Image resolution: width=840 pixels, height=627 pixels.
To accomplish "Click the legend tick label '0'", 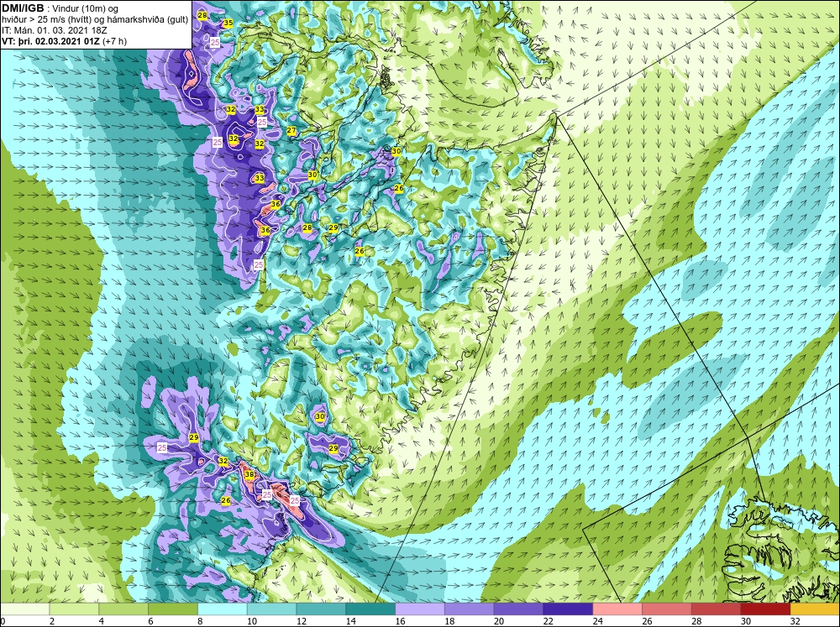I will coord(3,621).
